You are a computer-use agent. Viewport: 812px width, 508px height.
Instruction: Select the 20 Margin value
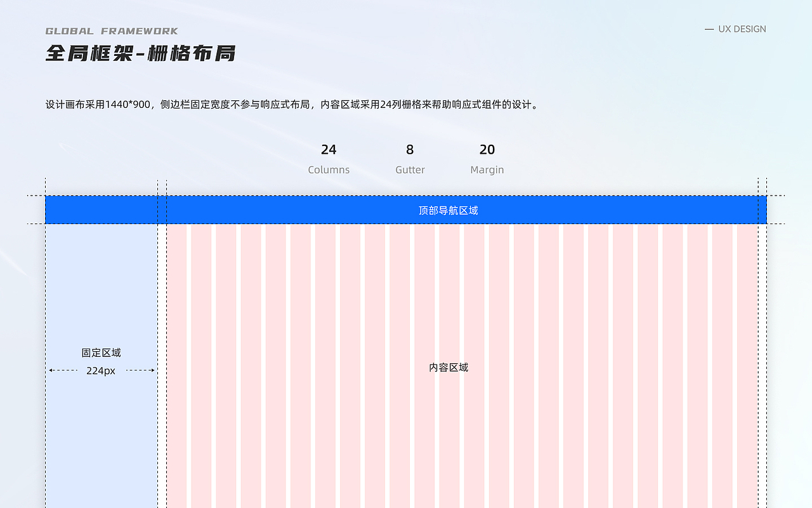(x=487, y=159)
